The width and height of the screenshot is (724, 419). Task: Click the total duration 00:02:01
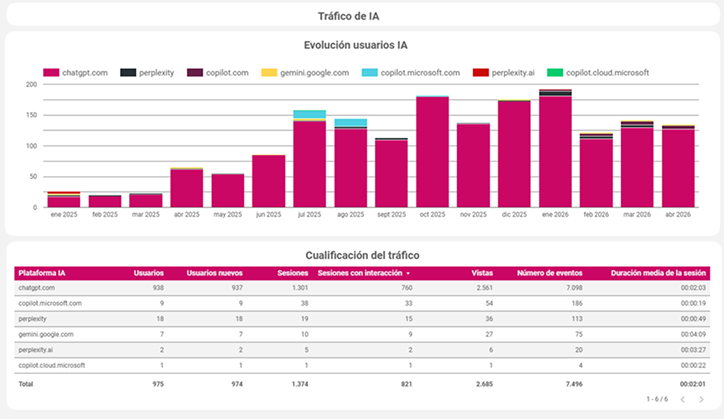point(693,384)
